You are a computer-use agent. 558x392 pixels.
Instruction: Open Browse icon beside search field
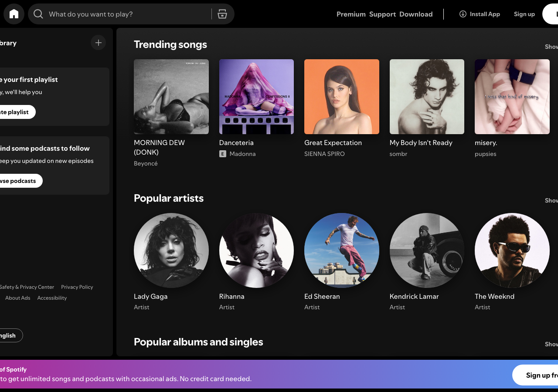click(222, 14)
